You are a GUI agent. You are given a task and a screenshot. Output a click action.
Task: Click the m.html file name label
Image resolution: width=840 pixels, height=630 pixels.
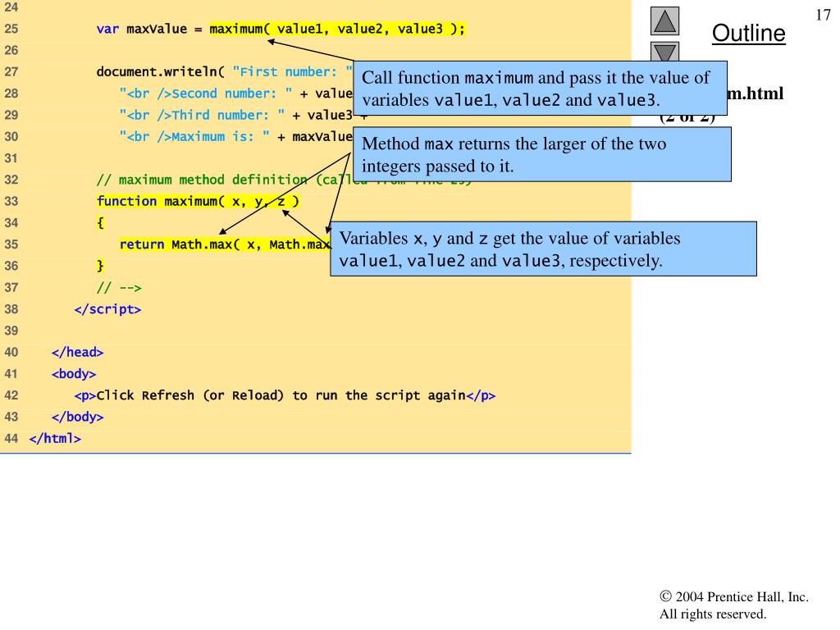click(755, 94)
